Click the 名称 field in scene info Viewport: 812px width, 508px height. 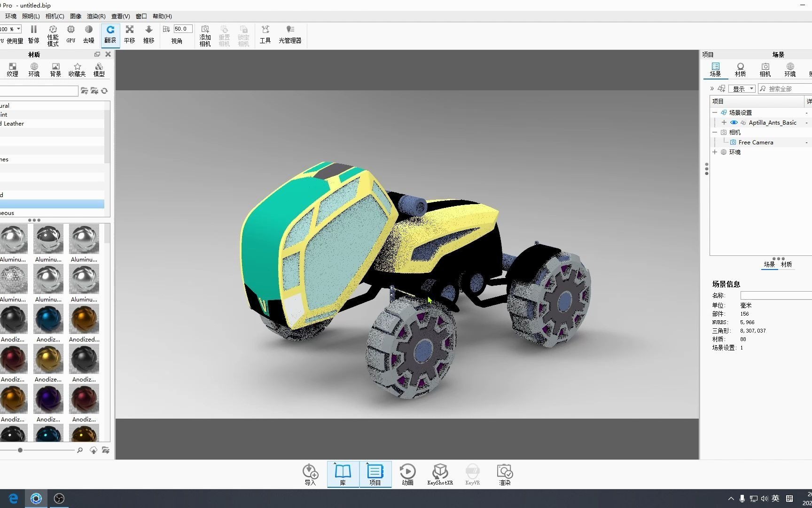776,295
